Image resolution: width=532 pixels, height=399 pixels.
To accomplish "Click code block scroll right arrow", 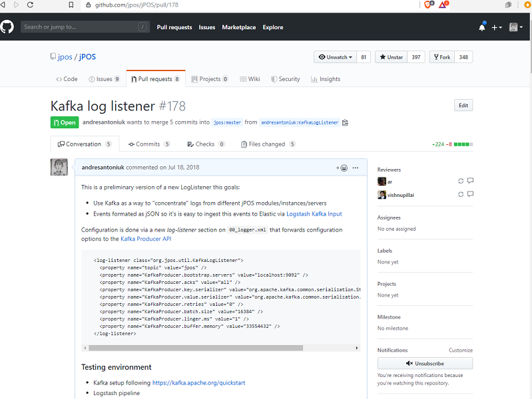I will (x=357, y=348).
